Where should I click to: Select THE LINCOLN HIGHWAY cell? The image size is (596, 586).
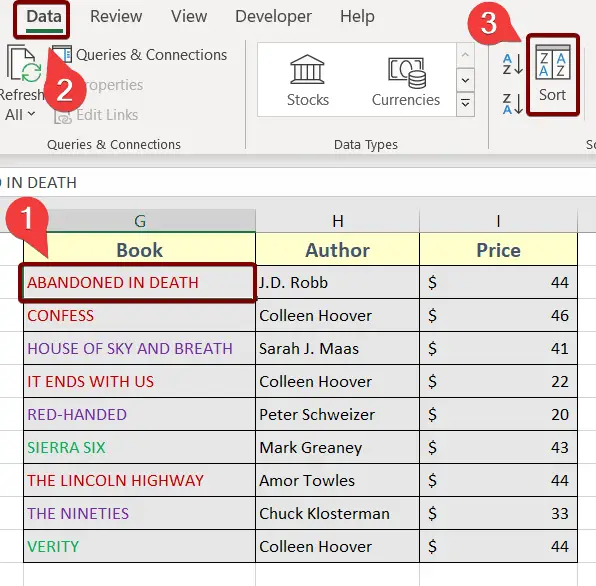point(139,480)
